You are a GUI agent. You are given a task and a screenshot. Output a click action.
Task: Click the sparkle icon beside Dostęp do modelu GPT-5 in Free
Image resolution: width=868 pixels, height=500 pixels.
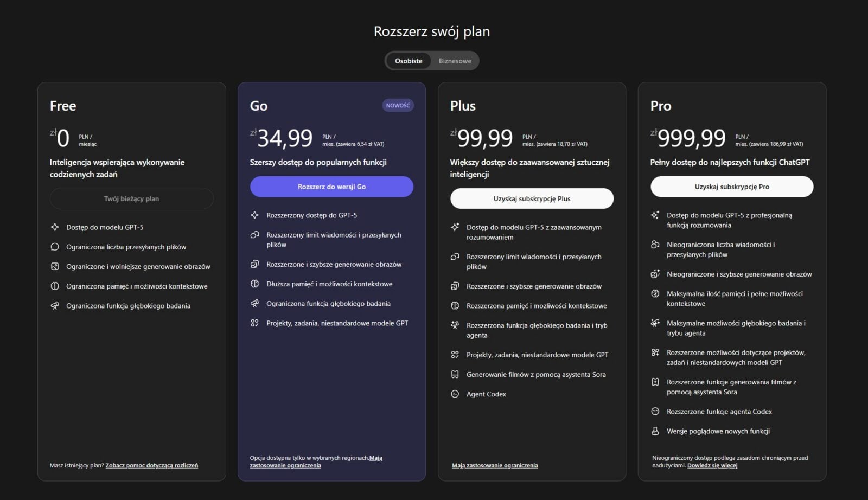tap(55, 227)
